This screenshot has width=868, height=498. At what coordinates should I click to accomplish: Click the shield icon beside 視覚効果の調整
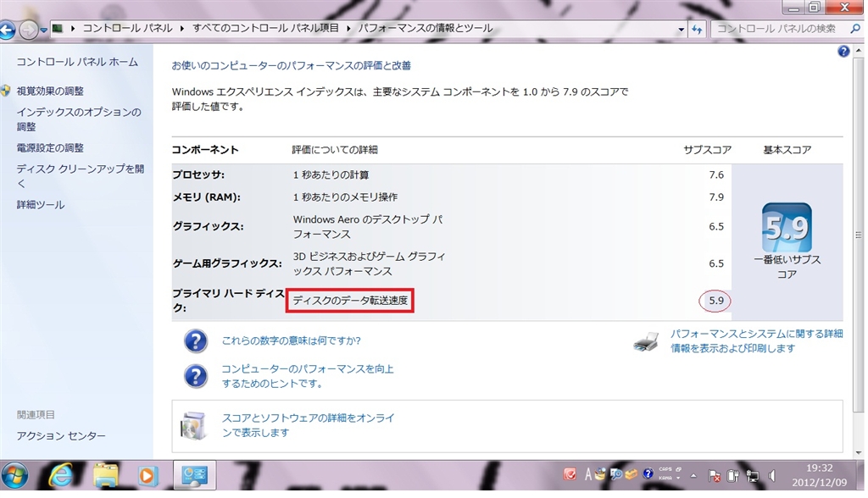point(6,91)
